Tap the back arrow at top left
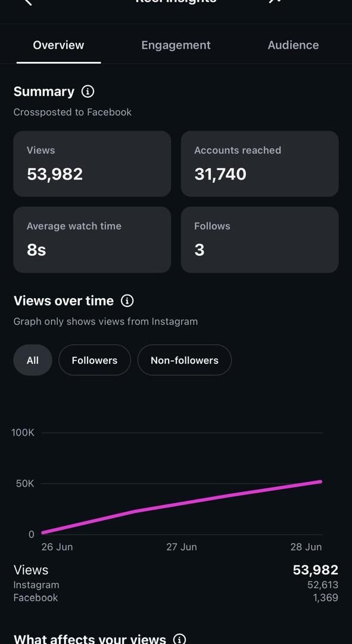 tap(28, 2)
